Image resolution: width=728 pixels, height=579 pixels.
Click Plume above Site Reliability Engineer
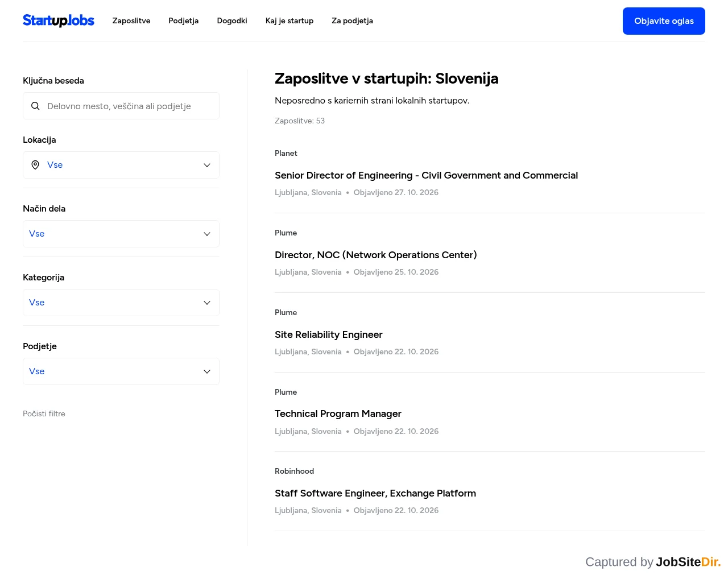point(286,312)
